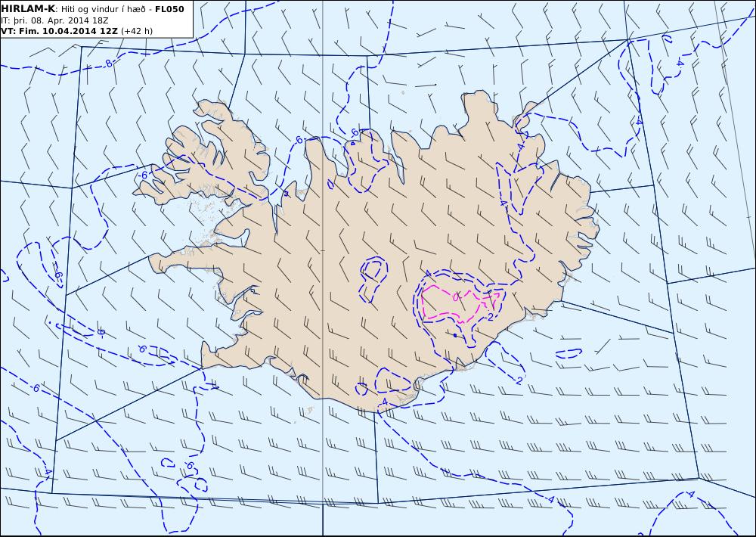The height and width of the screenshot is (537, 756).
Task: Click the bold "HIRLAM-K" model name in the legend
Action: point(29,9)
